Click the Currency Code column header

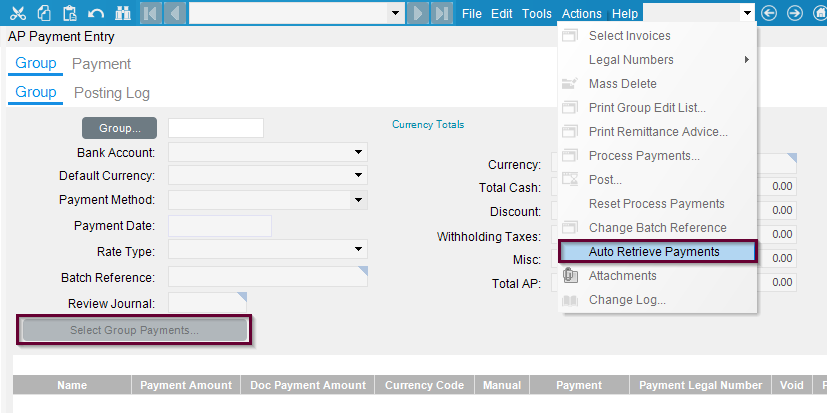(x=425, y=385)
